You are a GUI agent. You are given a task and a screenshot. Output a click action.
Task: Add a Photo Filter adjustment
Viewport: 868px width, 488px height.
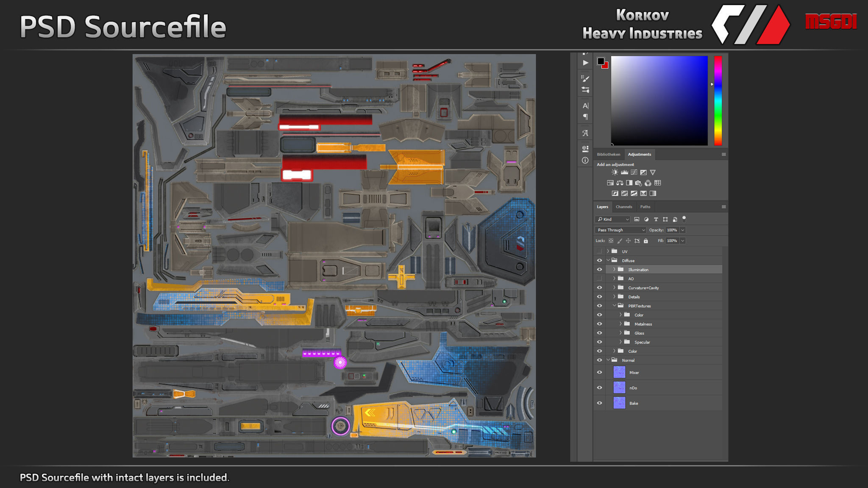pos(638,183)
